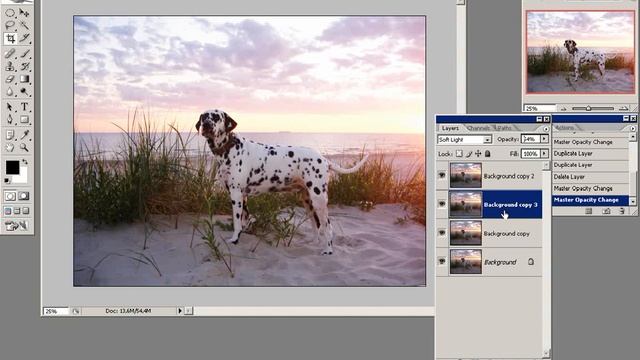Click the Navigator zoom slider handle
Screen dimensions: 640x360
click(x=588, y=108)
